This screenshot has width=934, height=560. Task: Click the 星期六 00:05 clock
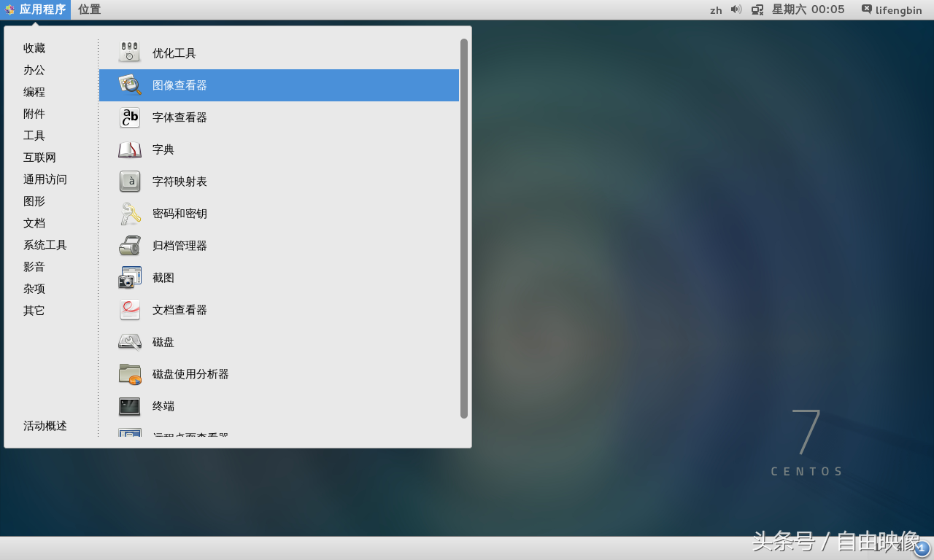pos(808,9)
